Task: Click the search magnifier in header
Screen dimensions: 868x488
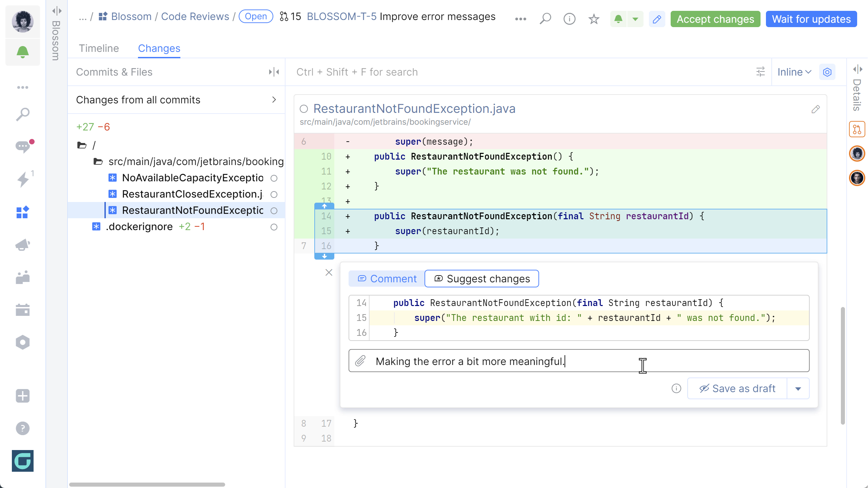Action: click(x=545, y=19)
